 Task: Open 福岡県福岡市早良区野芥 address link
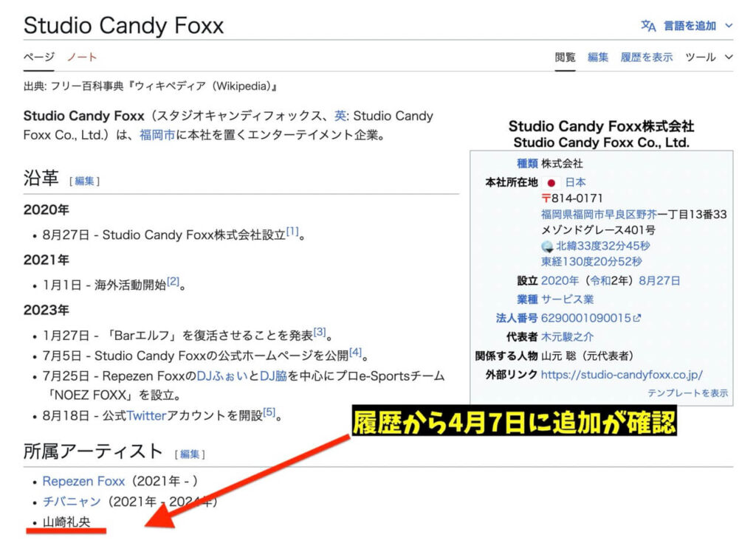(599, 215)
